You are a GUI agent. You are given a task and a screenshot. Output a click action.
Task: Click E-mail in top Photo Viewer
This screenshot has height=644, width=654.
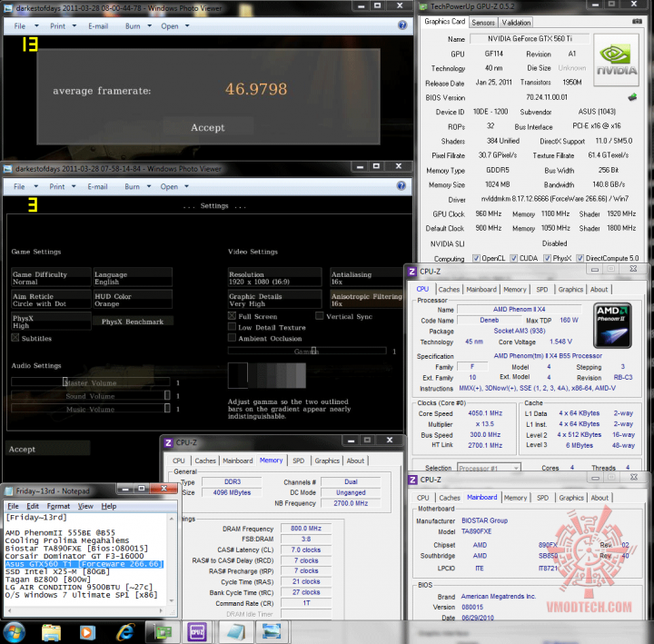pyautogui.click(x=98, y=25)
